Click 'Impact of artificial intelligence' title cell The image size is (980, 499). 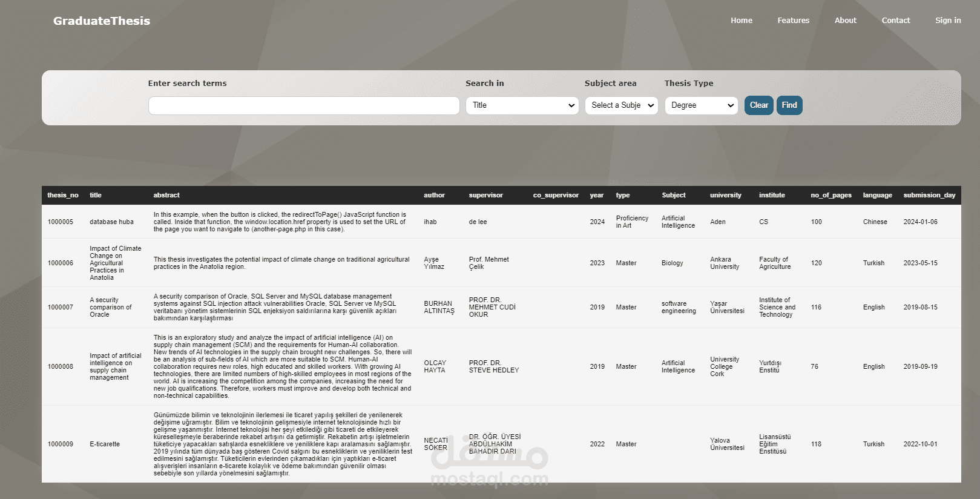tap(115, 366)
